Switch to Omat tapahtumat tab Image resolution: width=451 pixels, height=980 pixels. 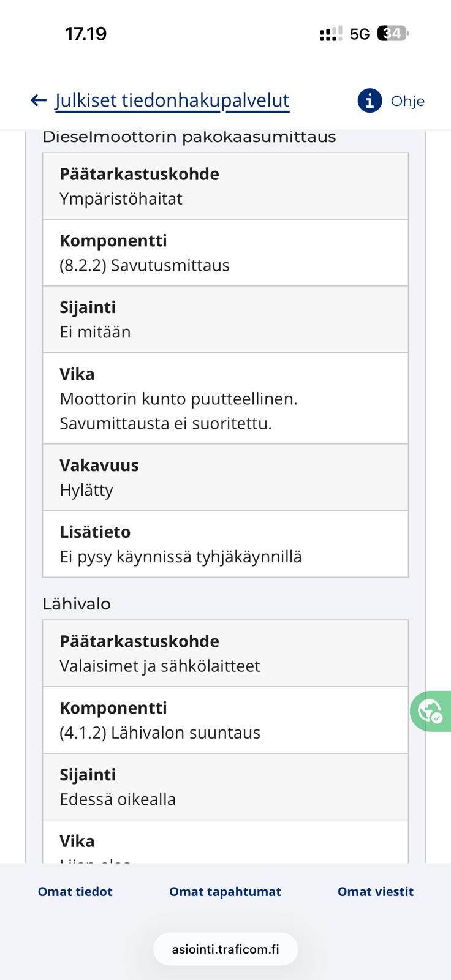[225, 892]
